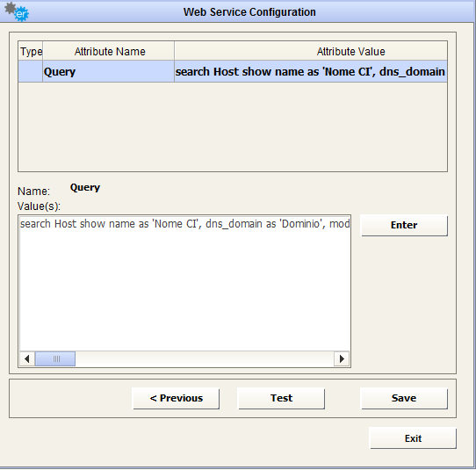
Task: Exit the configuration dialog
Action: (x=413, y=438)
